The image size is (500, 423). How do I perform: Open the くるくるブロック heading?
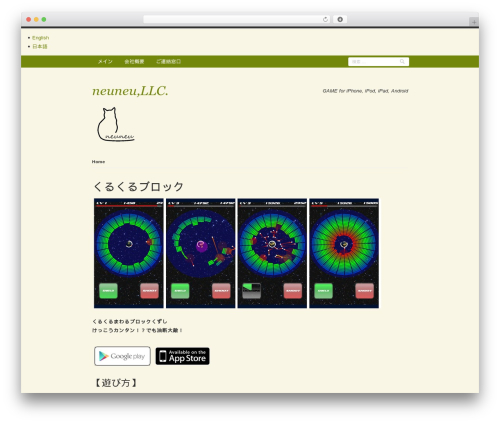coord(138,186)
